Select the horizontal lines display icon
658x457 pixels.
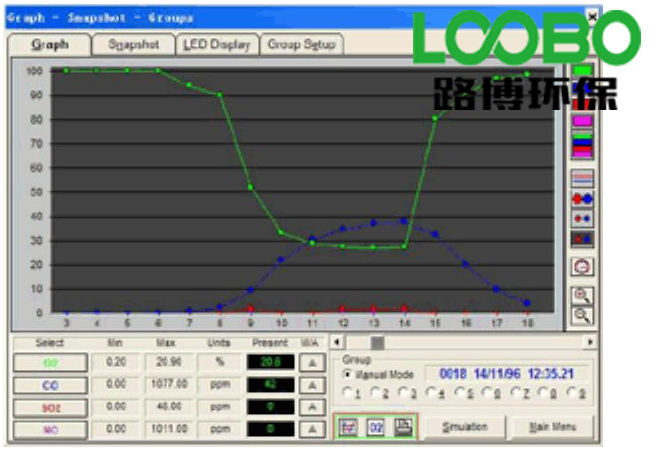(581, 177)
